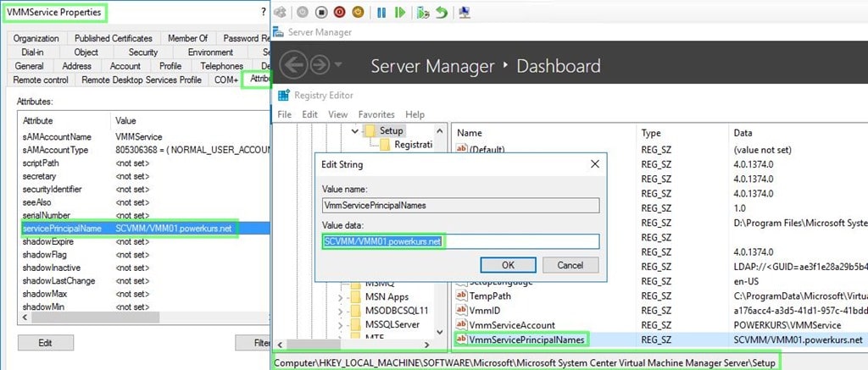Switch to the Organization tab

(x=36, y=38)
